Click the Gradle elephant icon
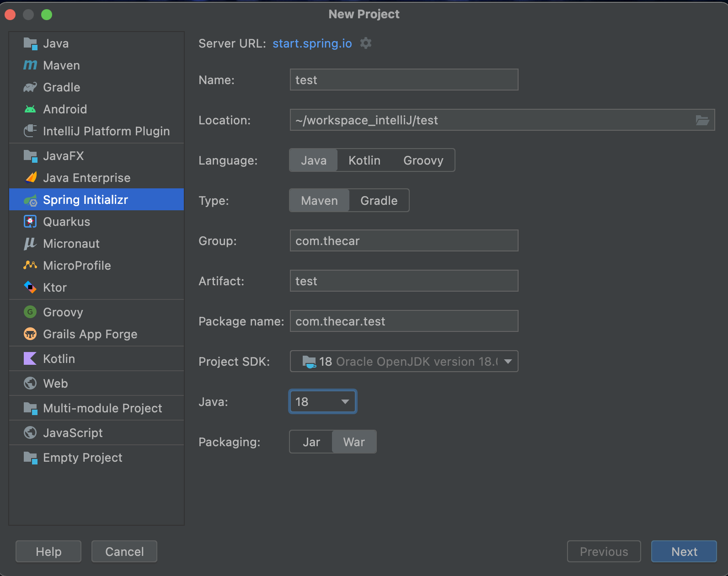Image resolution: width=728 pixels, height=576 pixels. point(30,87)
